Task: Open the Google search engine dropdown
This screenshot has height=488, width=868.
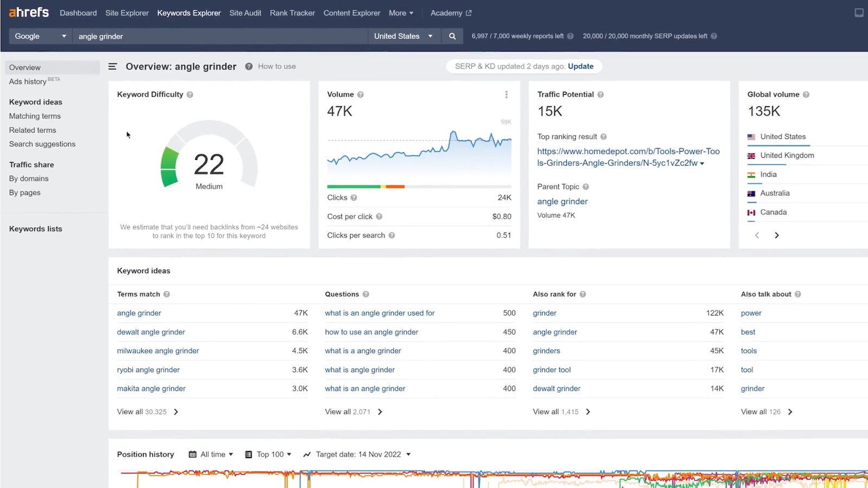Action: pyautogui.click(x=41, y=36)
